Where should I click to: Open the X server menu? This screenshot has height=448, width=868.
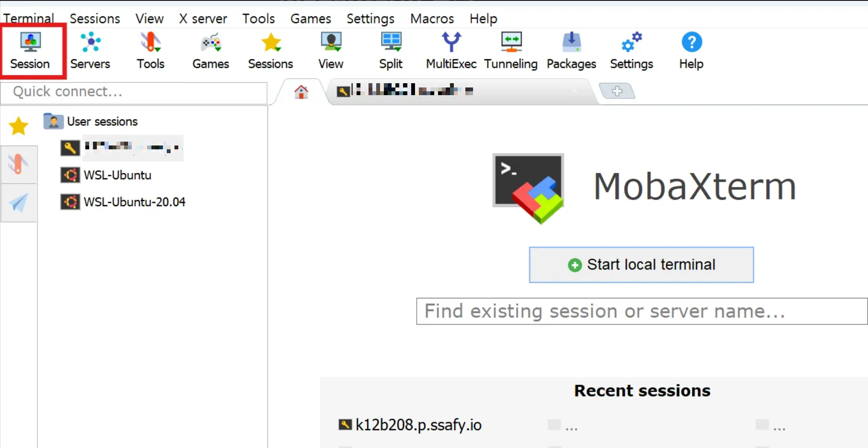[203, 18]
